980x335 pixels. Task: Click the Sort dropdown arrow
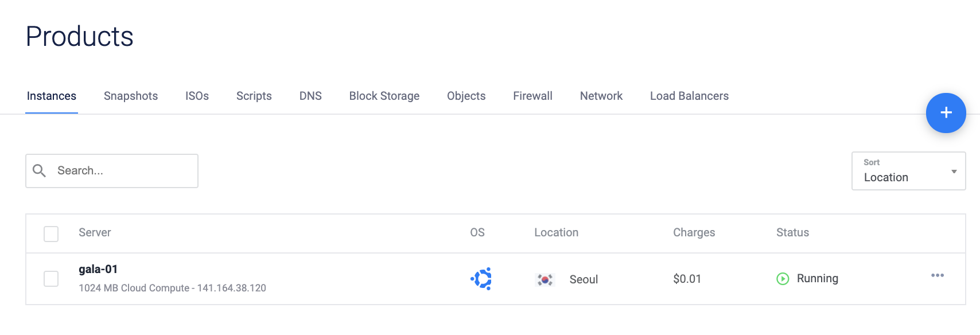pyautogui.click(x=954, y=172)
